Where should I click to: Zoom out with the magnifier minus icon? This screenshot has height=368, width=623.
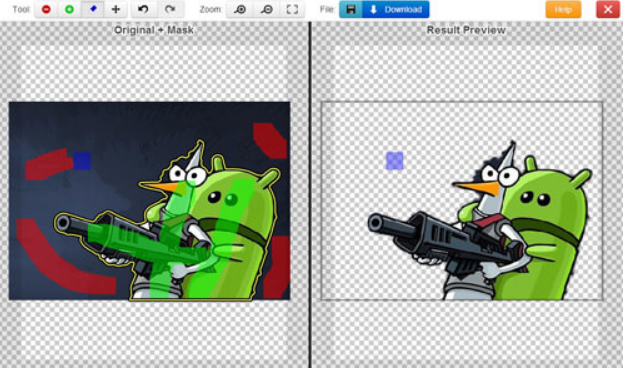click(266, 9)
